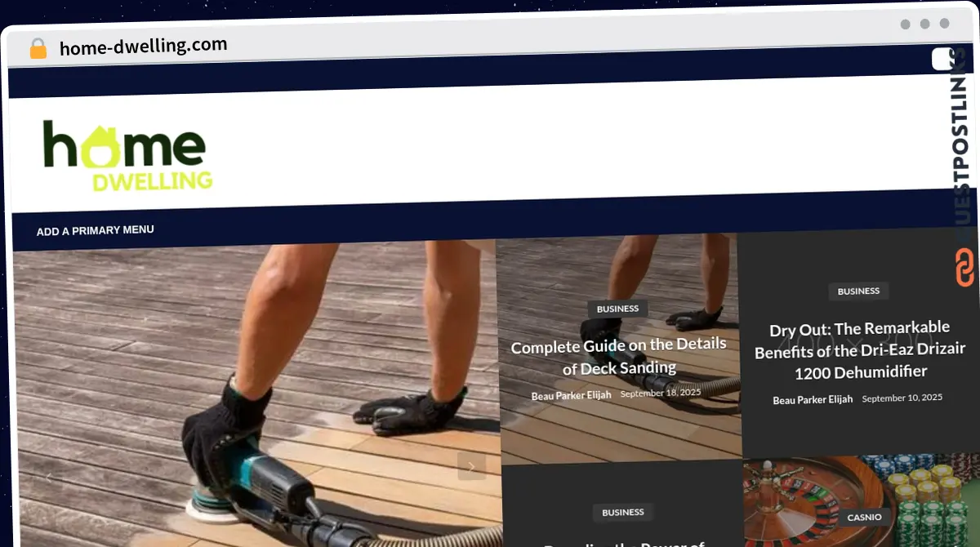This screenshot has width=980, height=547.
Task: Open author Beau Parker Elijah under Deck Sanding
Action: click(x=571, y=395)
